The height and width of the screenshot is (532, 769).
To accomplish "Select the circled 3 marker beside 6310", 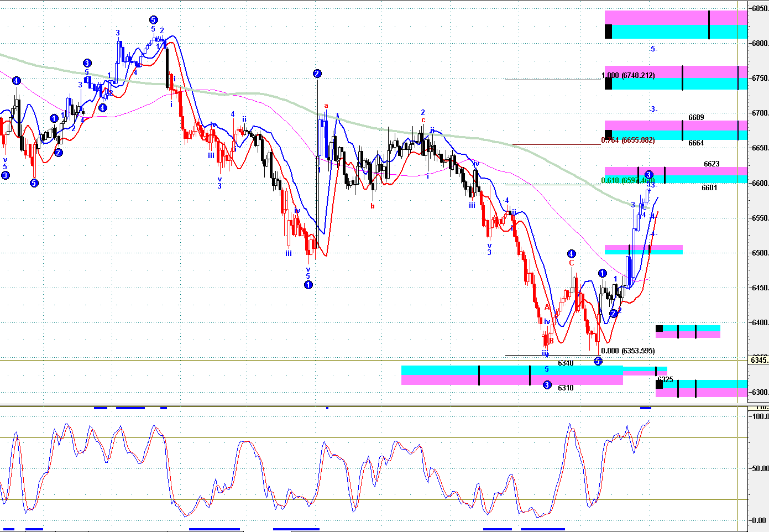I will 547,385.
